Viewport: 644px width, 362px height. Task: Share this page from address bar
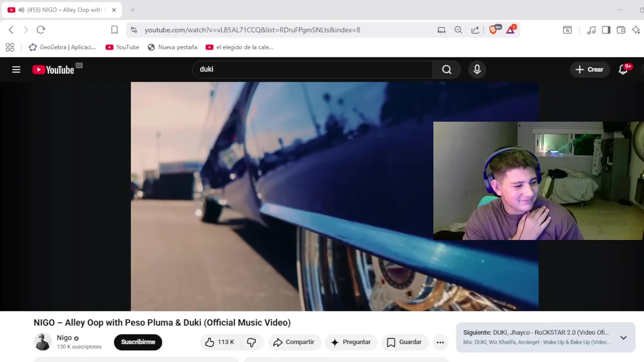pyautogui.click(x=475, y=30)
